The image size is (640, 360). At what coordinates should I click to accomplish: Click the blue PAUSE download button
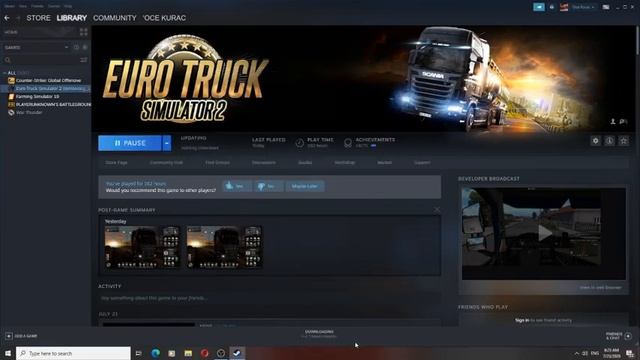(x=130, y=143)
